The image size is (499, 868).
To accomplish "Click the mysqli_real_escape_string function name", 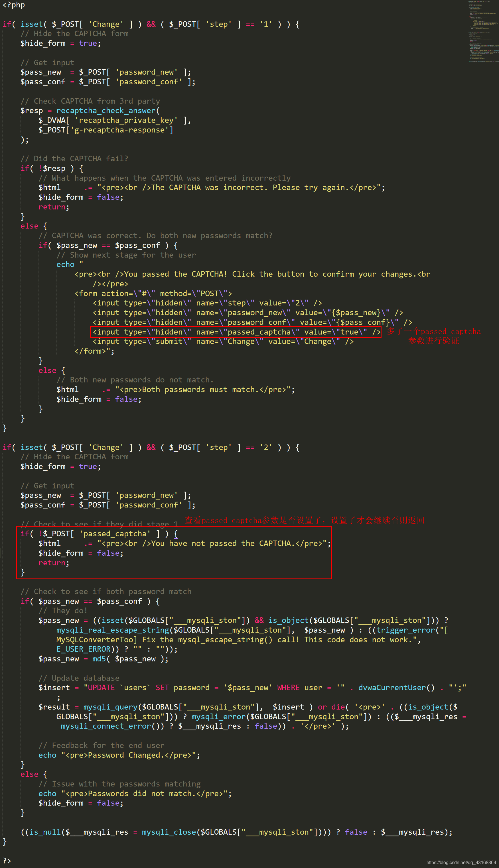I will coord(113,630).
